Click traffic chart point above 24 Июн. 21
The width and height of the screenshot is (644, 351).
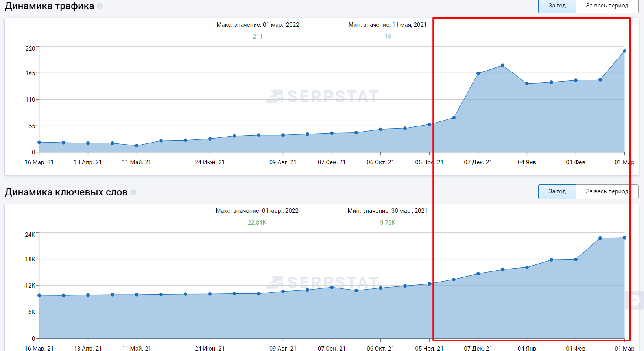[x=210, y=139]
